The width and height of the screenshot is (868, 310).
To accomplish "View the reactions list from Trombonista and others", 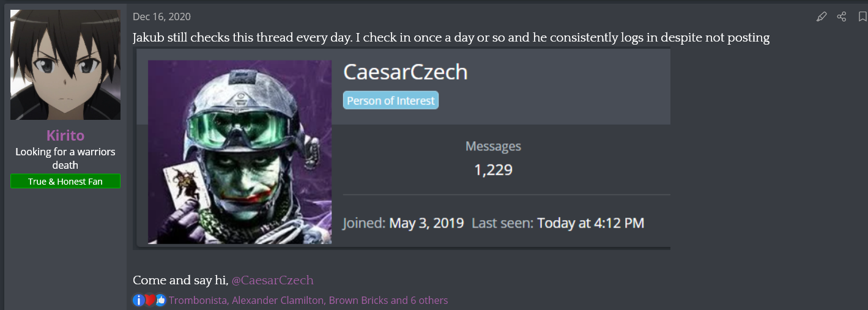I will 308,300.
